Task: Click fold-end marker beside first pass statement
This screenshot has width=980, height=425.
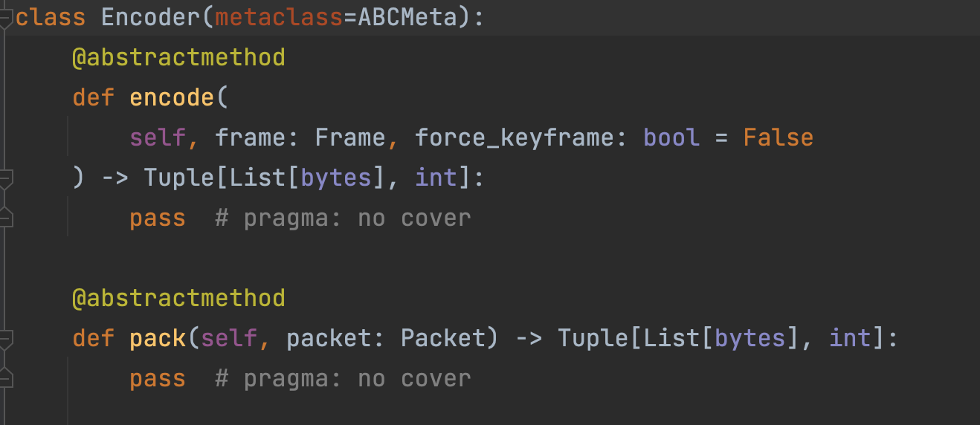Action: [6, 218]
